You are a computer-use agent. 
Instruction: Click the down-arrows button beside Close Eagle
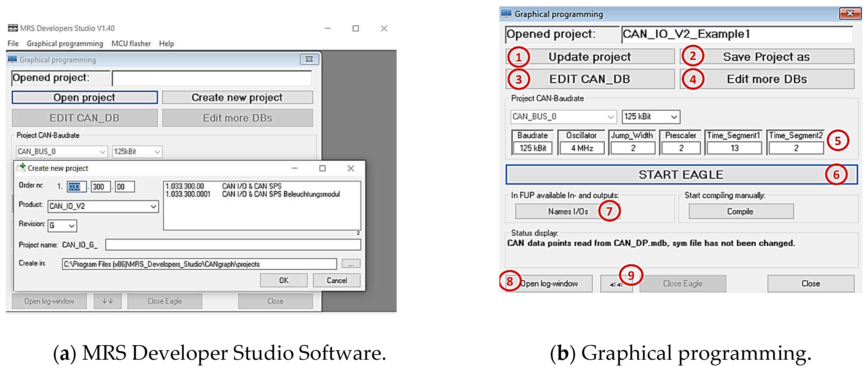pos(107,301)
